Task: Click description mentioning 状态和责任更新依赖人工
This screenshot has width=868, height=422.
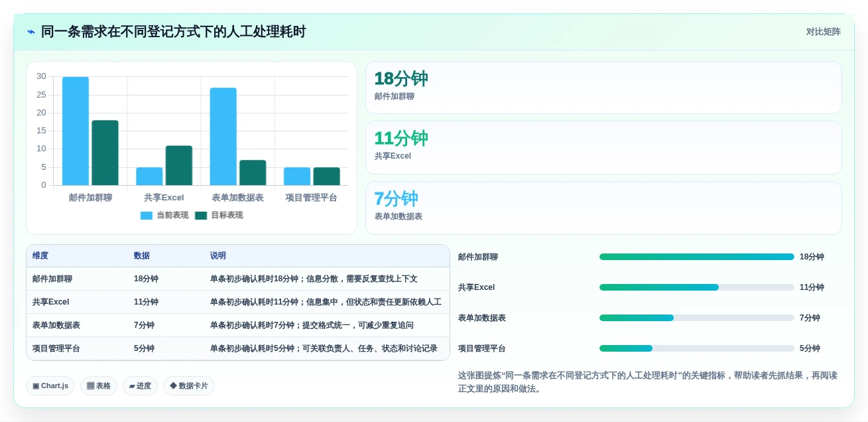Action: click(x=326, y=302)
